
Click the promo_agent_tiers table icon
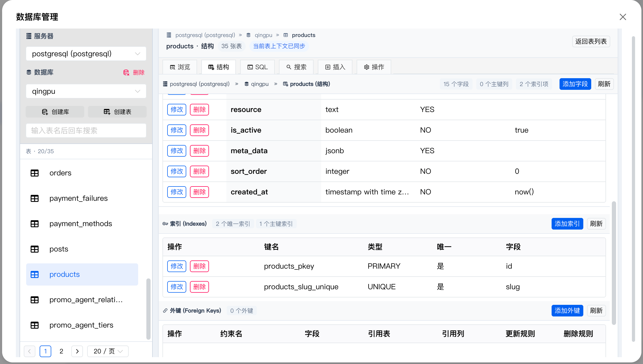(35, 325)
